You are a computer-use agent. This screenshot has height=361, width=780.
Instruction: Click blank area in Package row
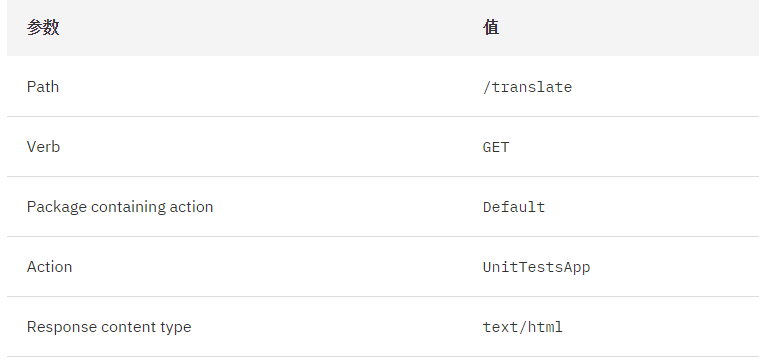coord(348,207)
